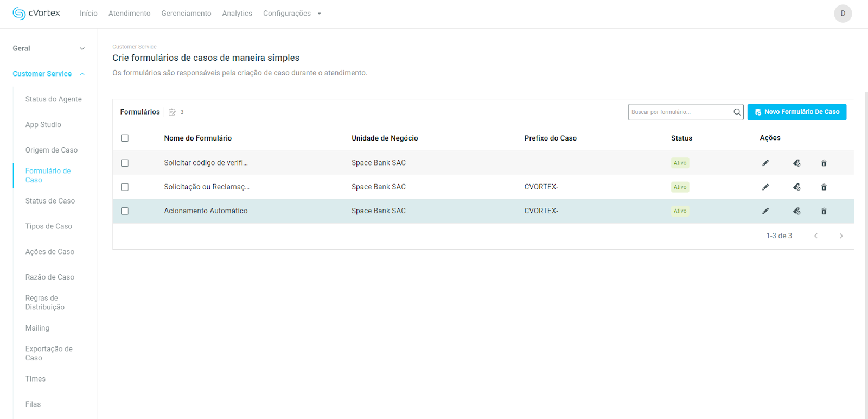Open middle action icon for Solicitação ou Reclamaç... row
This screenshot has width=868, height=419.
tap(796, 187)
